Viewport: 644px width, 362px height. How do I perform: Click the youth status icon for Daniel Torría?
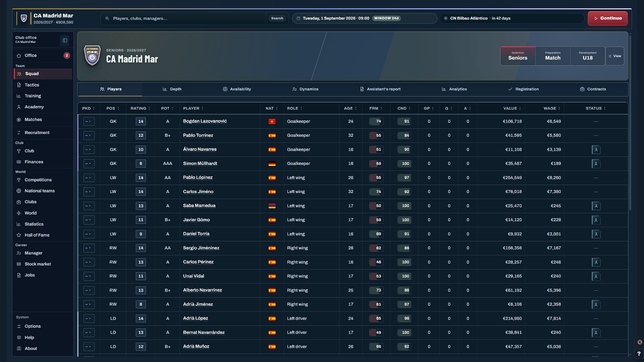(x=596, y=234)
